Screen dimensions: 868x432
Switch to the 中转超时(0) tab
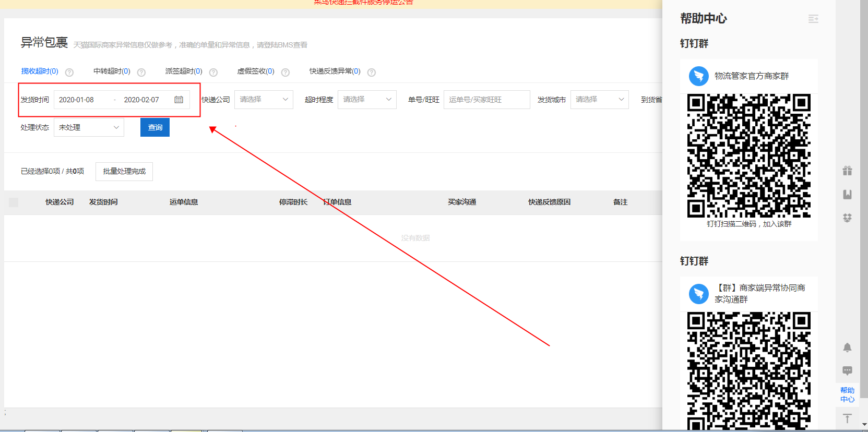tap(112, 71)
